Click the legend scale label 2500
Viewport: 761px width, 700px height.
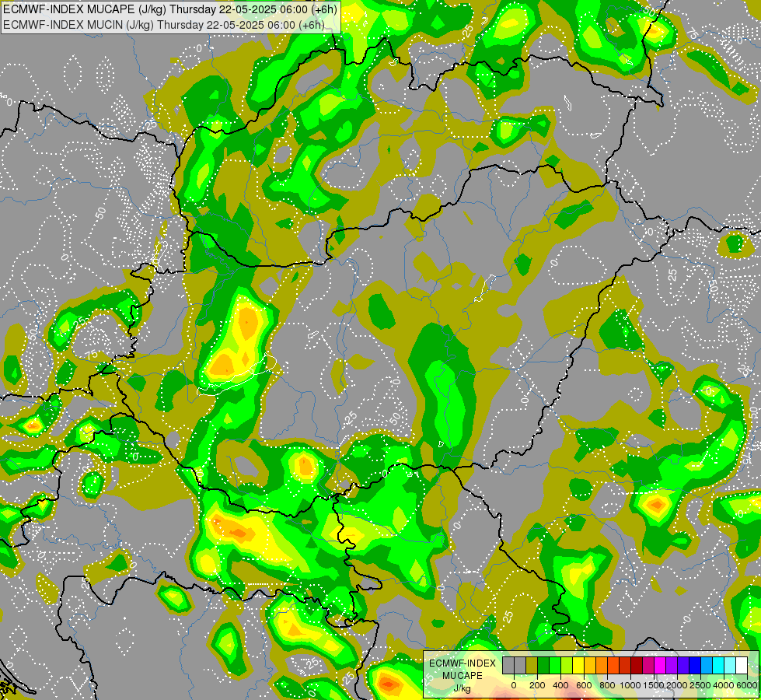click(700, 685)
